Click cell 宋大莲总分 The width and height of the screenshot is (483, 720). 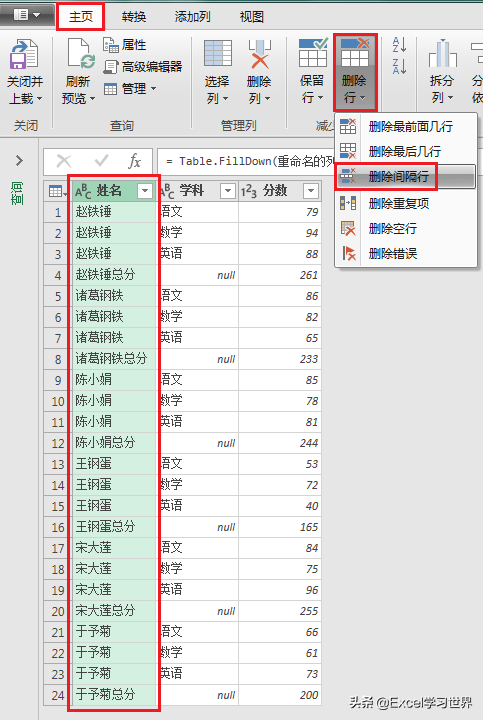[x=115, y=611]
